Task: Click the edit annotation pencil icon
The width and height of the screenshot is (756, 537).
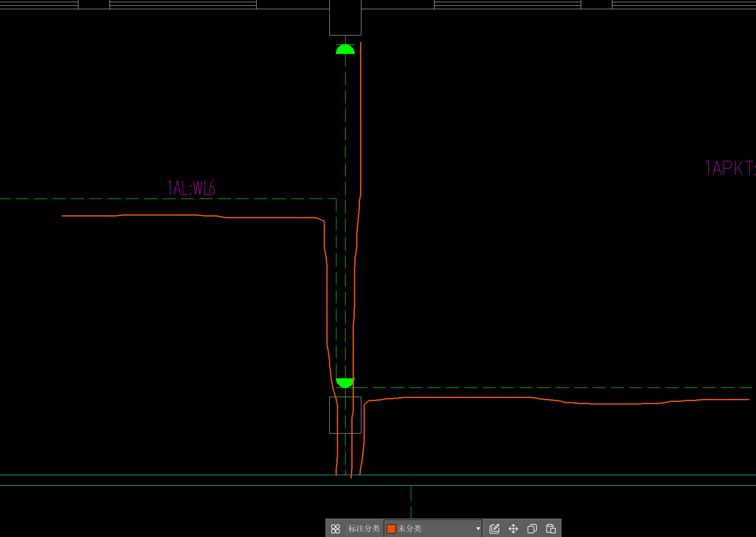Action: pos(495,529)
